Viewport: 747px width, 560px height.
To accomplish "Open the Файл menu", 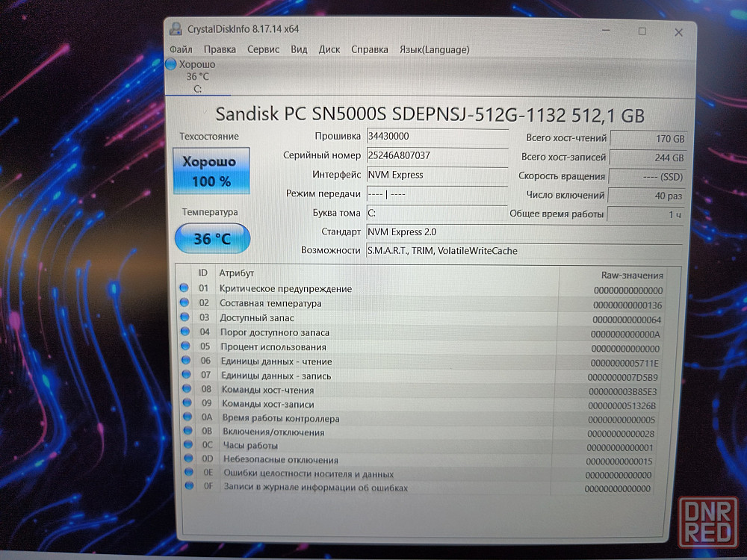I will tap(181, 49).
